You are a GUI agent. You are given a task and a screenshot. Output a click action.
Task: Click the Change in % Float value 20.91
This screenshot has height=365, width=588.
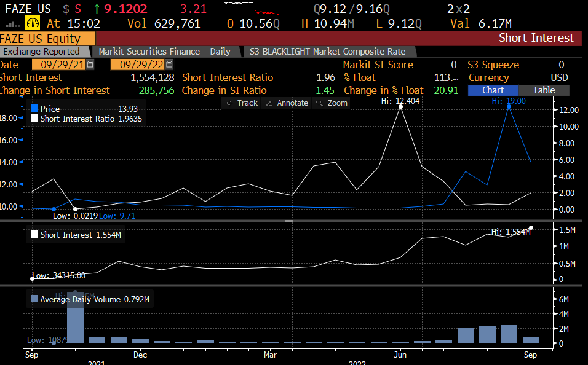pos(446,90)
